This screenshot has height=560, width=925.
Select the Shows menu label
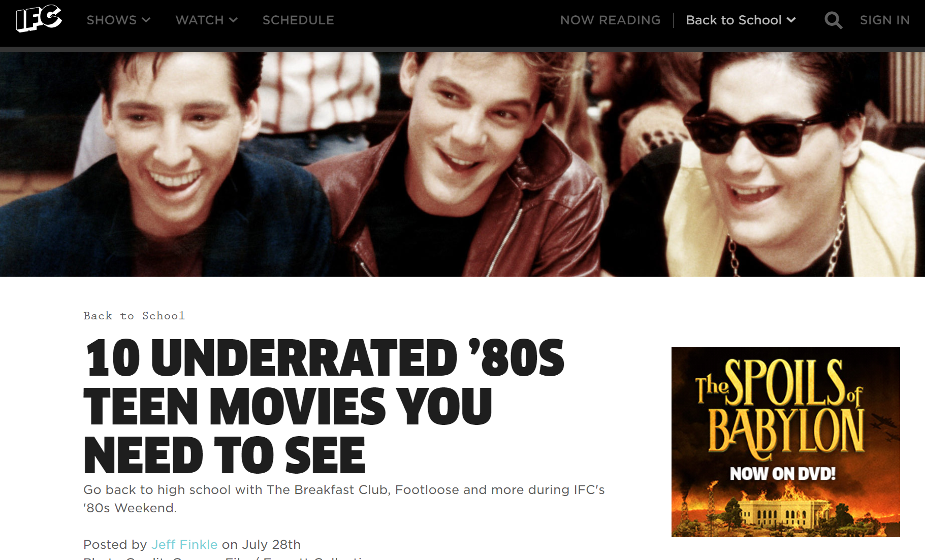coord(111,20)
